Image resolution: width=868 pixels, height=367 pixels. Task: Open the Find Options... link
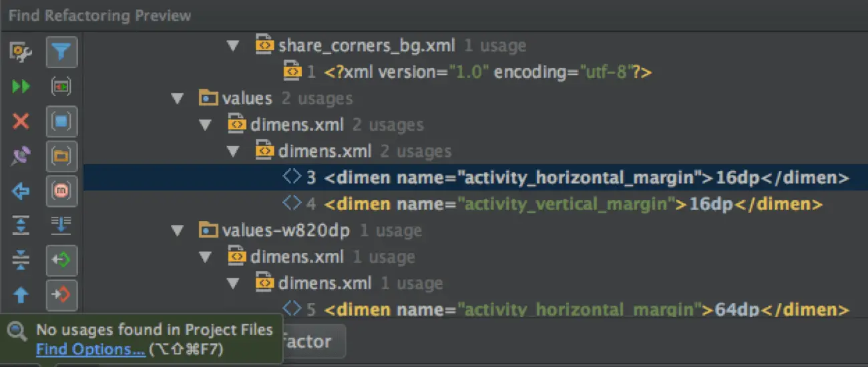pyautogui.click(x=90, y=349)
